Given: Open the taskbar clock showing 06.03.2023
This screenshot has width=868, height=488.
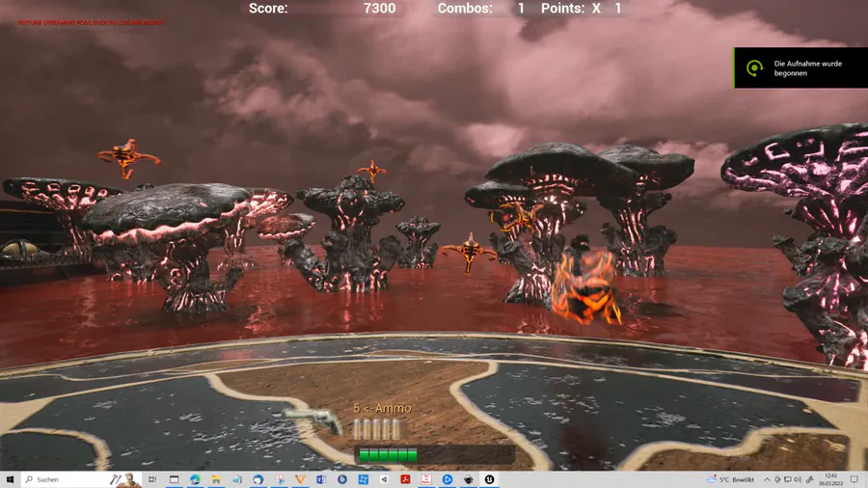Looking at the screenshot, I should pyautogui.click(x=830, y=479).
